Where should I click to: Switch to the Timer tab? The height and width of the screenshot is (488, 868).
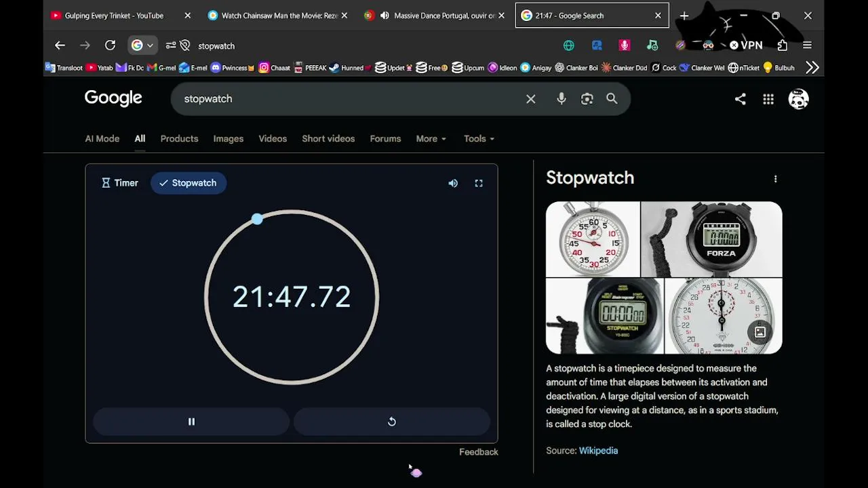pyautogui.click(x=120, y=183)
